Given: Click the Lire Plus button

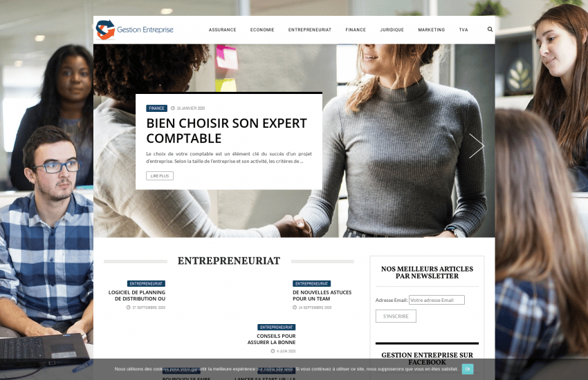Looking at the screenshot, I should pyautogui.click(x=160, y=175).
